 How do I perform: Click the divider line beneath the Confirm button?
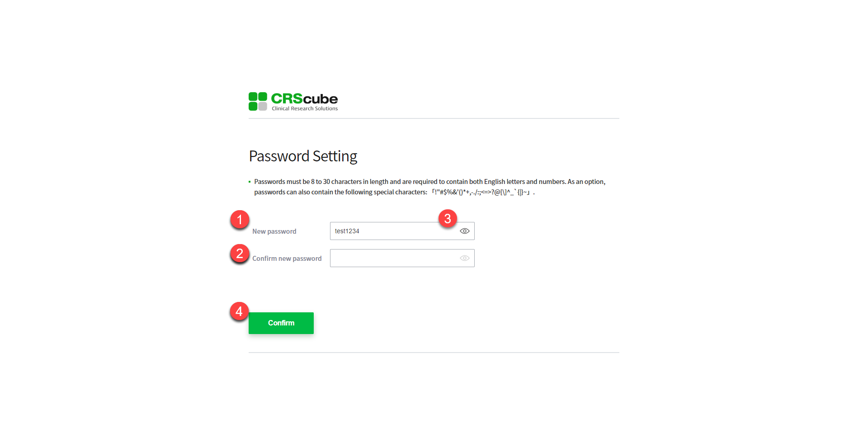[434, 353]
